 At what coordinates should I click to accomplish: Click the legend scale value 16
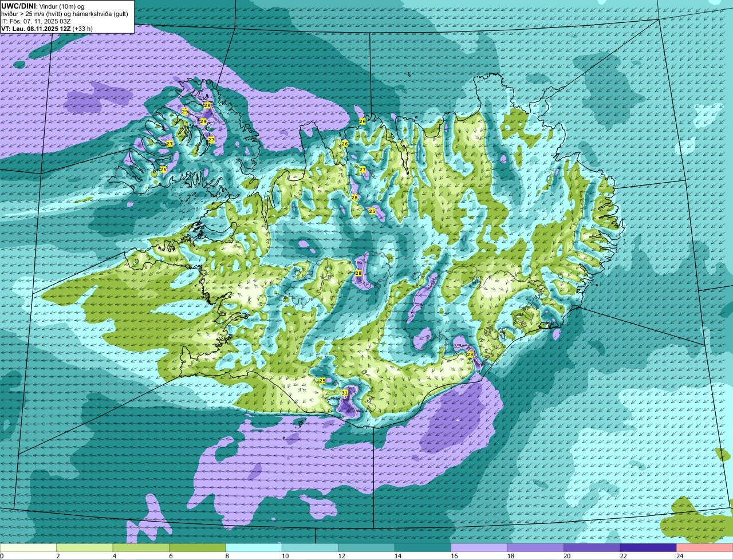(x=455, y=556)
